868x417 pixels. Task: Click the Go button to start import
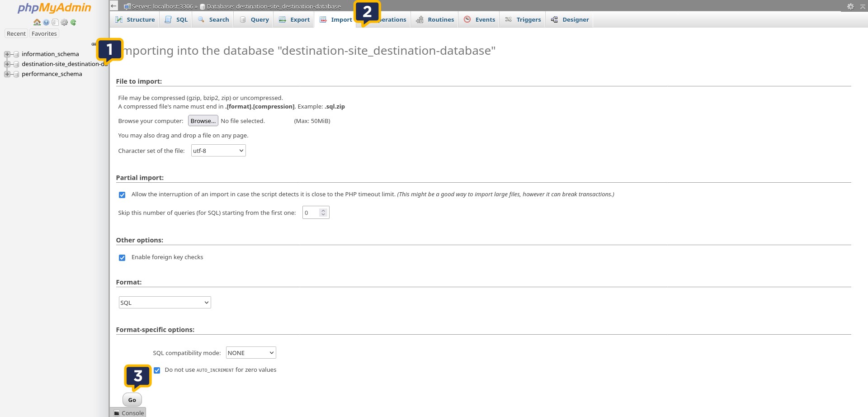[x=132, y=400]
